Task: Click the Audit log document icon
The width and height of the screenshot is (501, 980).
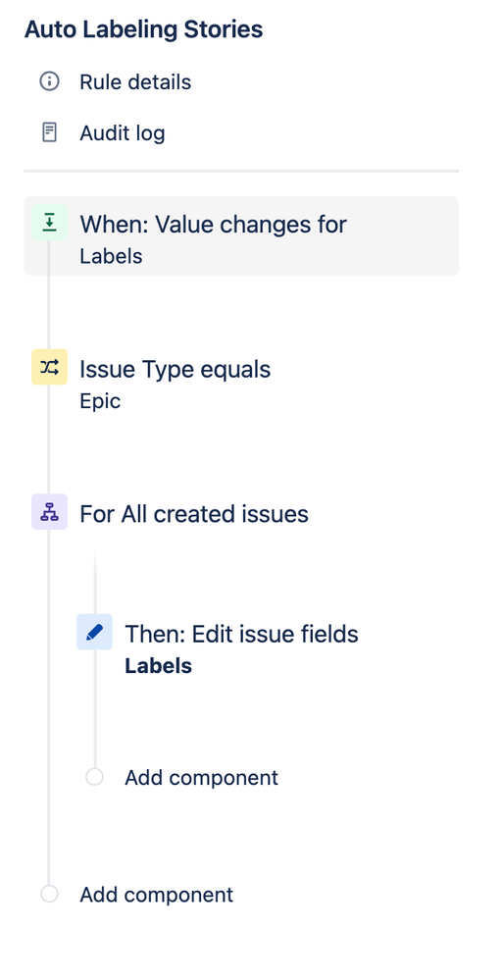Action: coord(49,132)
